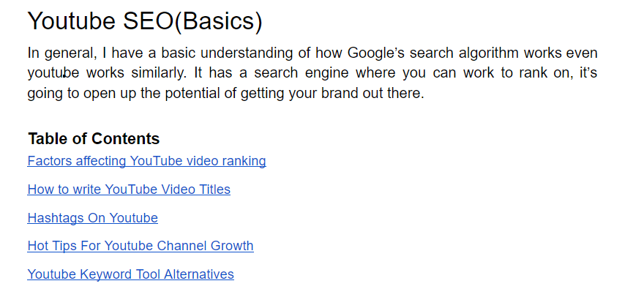
Task: Follow the How to write YouTube Video Titles link
Action: (129, 189)
